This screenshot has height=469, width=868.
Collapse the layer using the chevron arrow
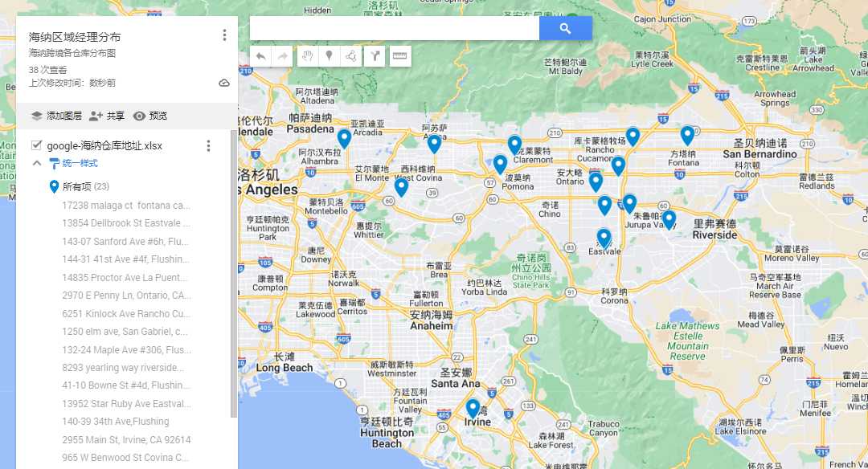(36, 163)
